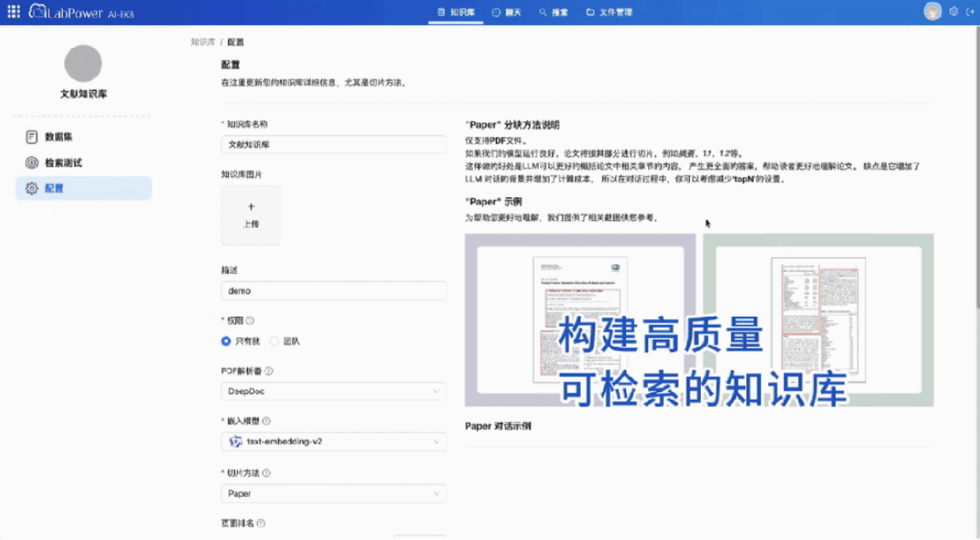The image size is (980, 540).
Task: Open the text-embedding-v2 model dropdown
Action: pyautogui.click(x=333, y=442)
